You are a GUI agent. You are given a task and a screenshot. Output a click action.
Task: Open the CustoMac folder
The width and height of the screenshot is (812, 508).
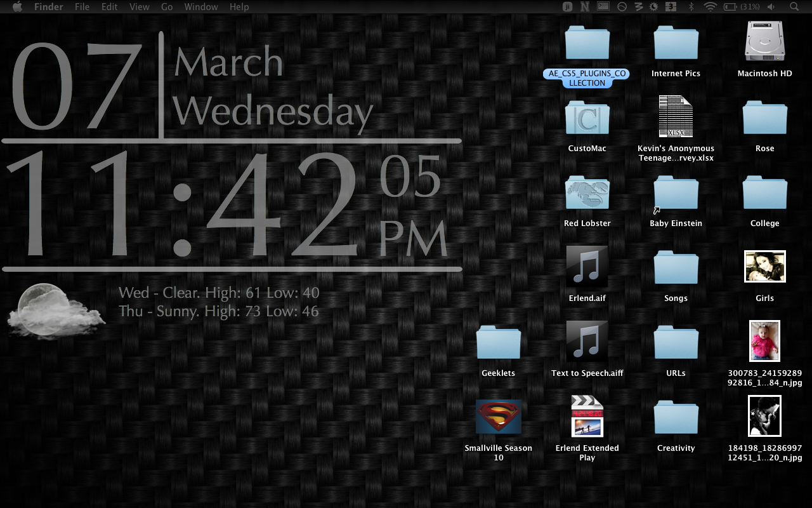pyautogui.click(x=587, y=117)
